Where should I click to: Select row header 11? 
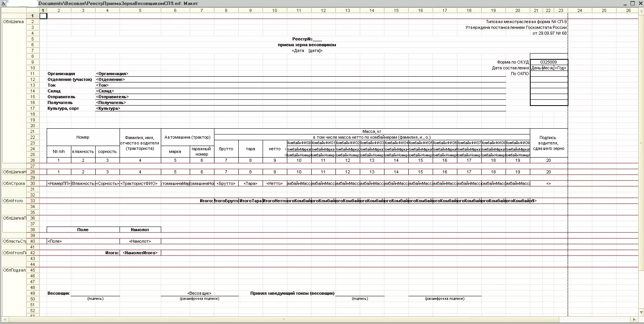pos(33,74)
